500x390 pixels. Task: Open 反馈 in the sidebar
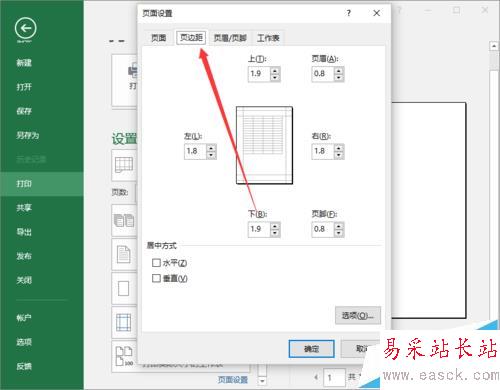[x=24, y=366]
